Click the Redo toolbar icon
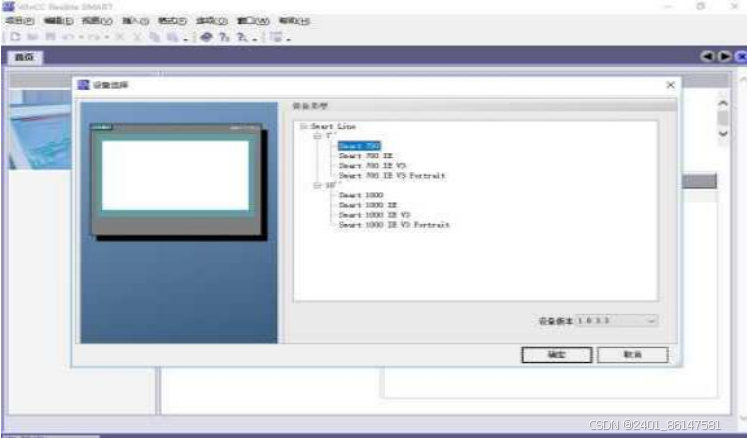 94,37
